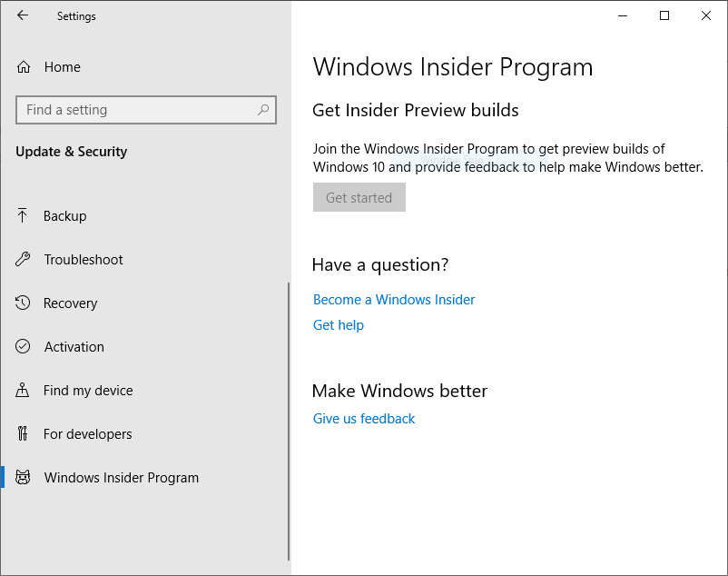Click the Make Windows better heading
The height and width of the screenshot is (576, 728).
pos(399,391)
